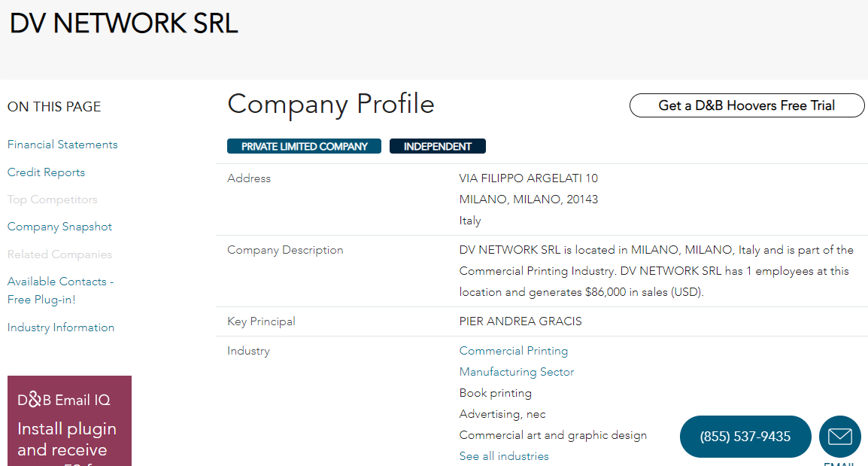Image resolution: width=868 pixels, height=466 pixels.
Task: Open Available Contacts Free Plug-in link
Action: [x=60, y=291]
